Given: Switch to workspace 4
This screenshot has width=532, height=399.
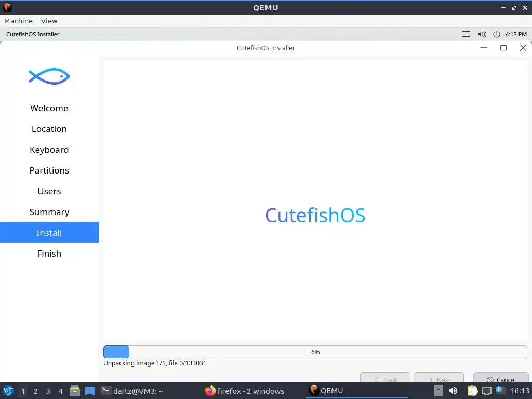Looking at the screenshot, I should click(61, 391).
